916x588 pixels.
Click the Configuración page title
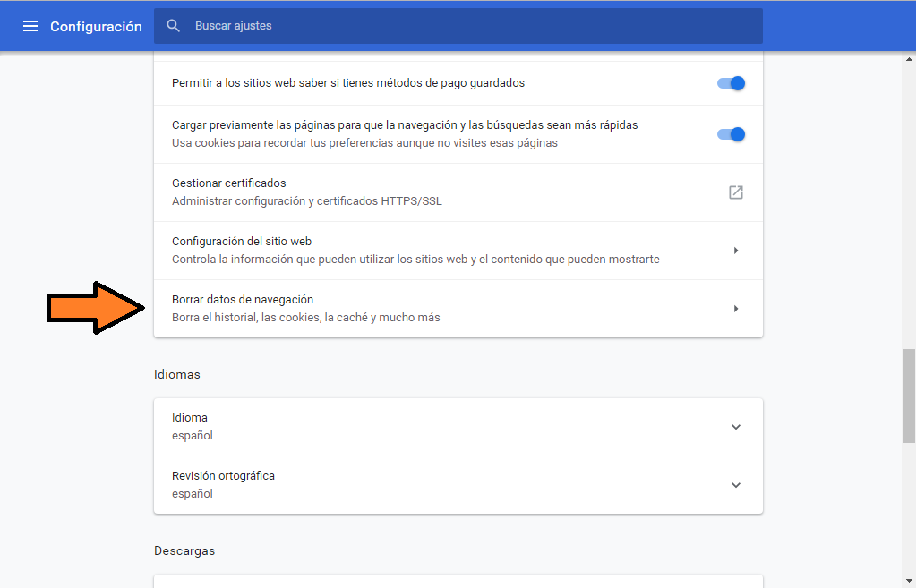pos(96,27)
